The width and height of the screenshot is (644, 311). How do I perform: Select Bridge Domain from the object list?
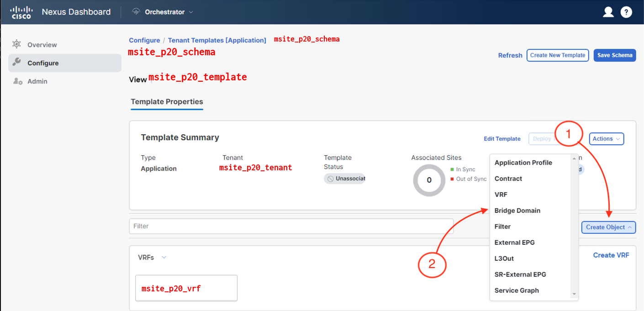[x=517, y=211]
